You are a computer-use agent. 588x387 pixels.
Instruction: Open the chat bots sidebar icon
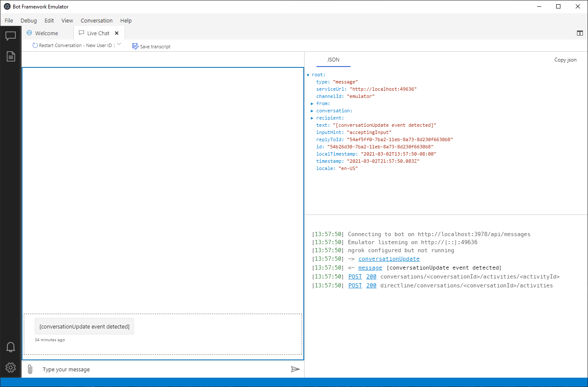[x=11, y=36]
